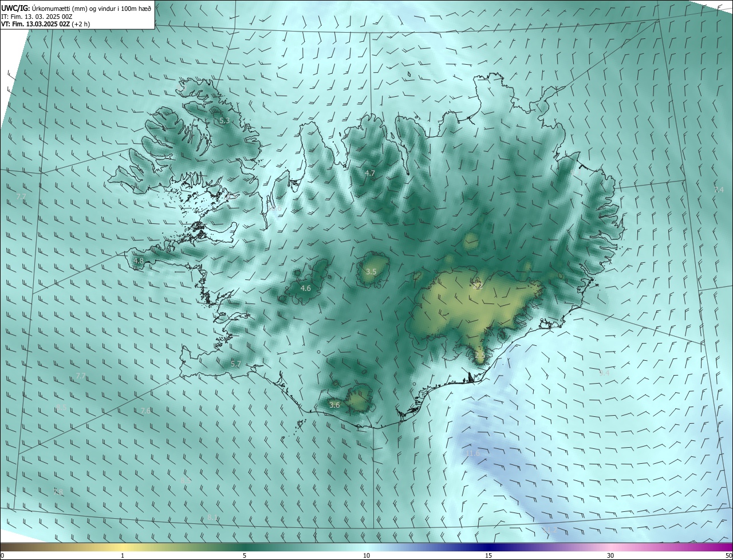Click the 3.6 value label on the map

(335, 405)
